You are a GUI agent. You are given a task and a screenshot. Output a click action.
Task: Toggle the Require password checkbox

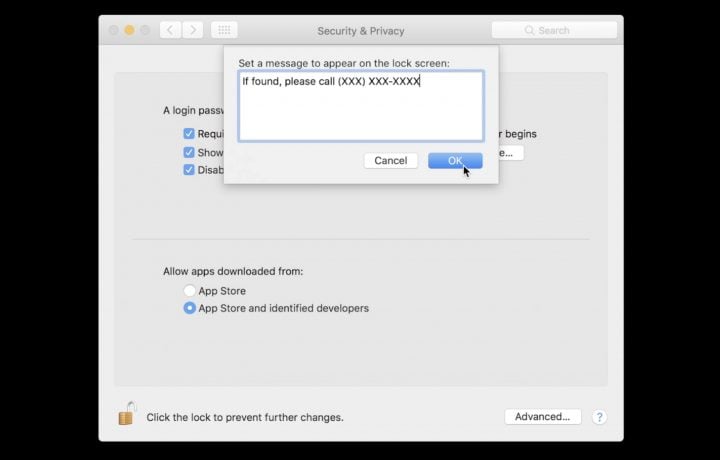click(189, 134)
